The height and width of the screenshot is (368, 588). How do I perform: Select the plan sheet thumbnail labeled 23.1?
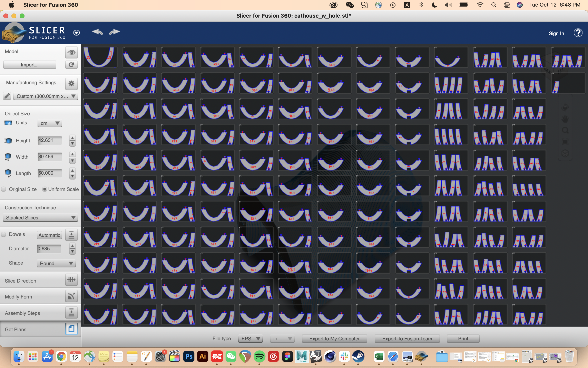click(x=295, y=263)
